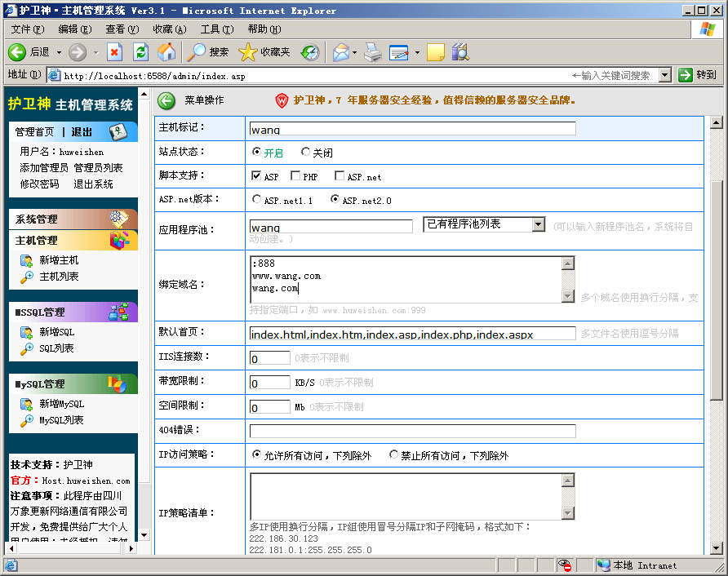Select the 关闭 site status radio button
The image size is (728, 576).
click(306, 152)
